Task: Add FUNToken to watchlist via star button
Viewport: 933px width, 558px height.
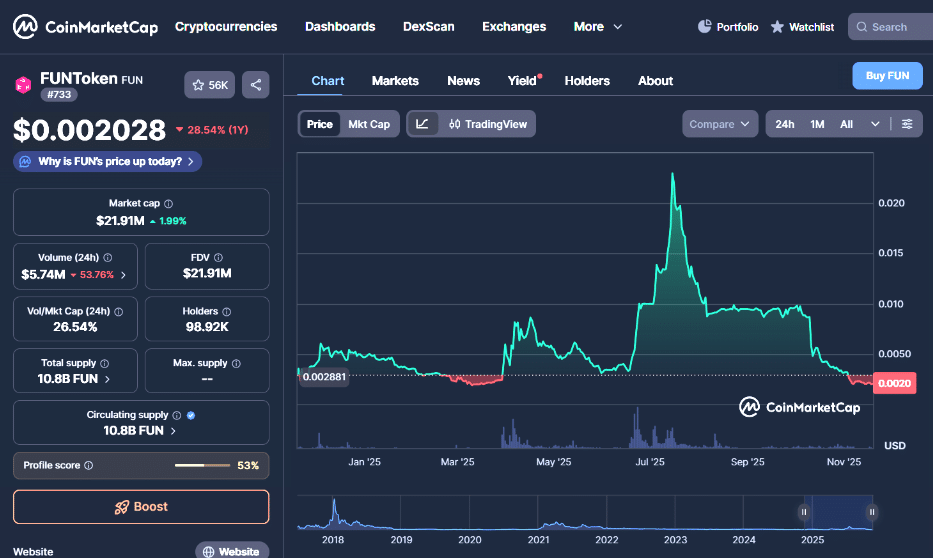Action: click(210, 85)
